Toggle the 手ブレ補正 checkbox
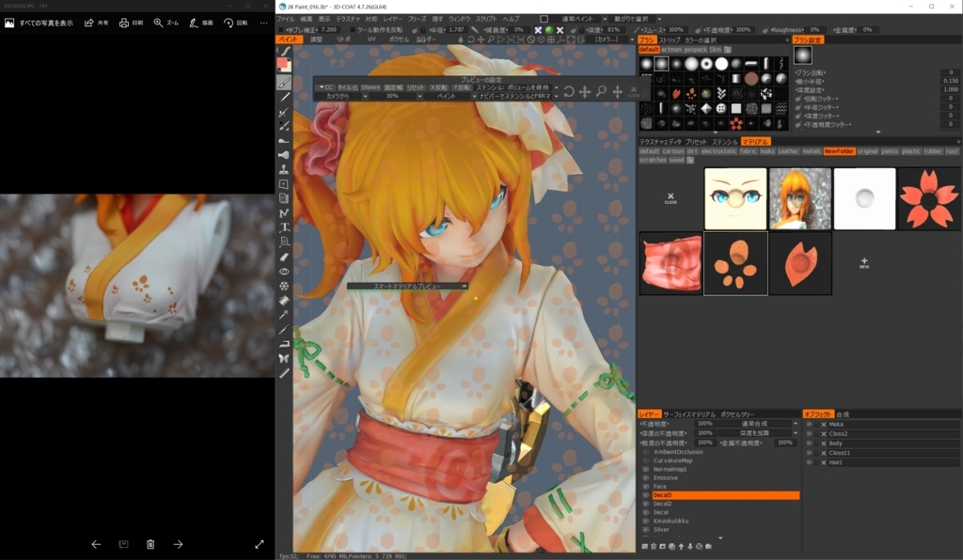 pyautogui.click(x=280, y=29)
